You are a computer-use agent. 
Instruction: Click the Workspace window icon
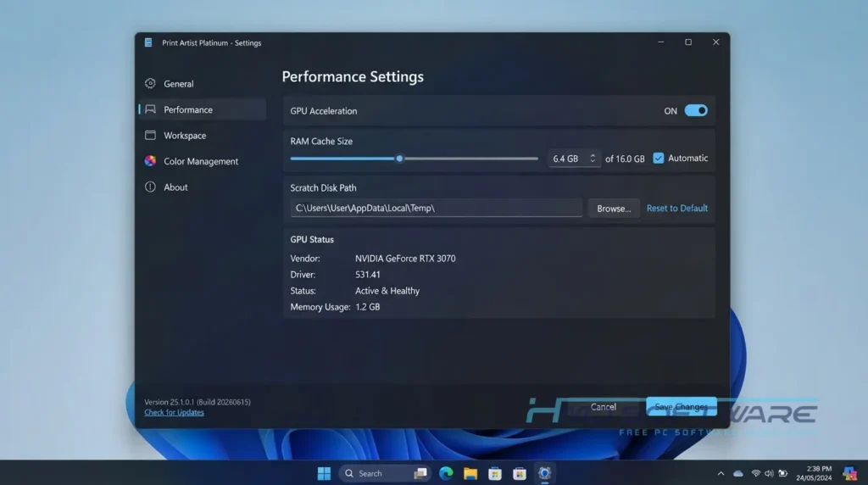tap(150, 135)
